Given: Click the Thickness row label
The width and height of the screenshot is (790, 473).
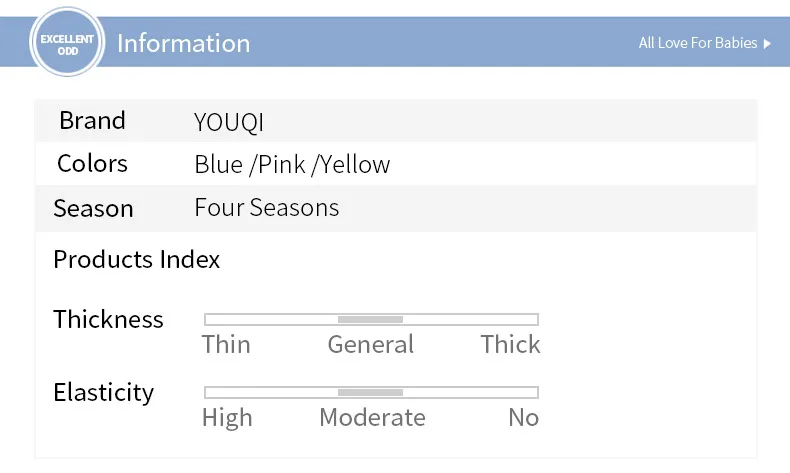Looking at the screenshot, I should click(108, 319).
